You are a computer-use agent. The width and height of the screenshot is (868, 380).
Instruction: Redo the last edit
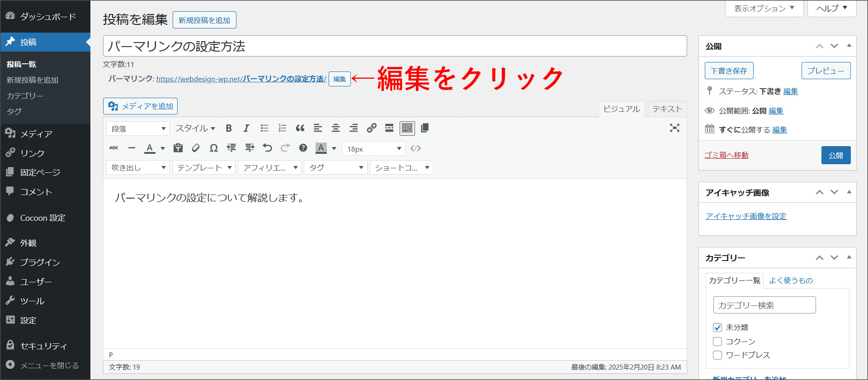(x=285, y=148)
